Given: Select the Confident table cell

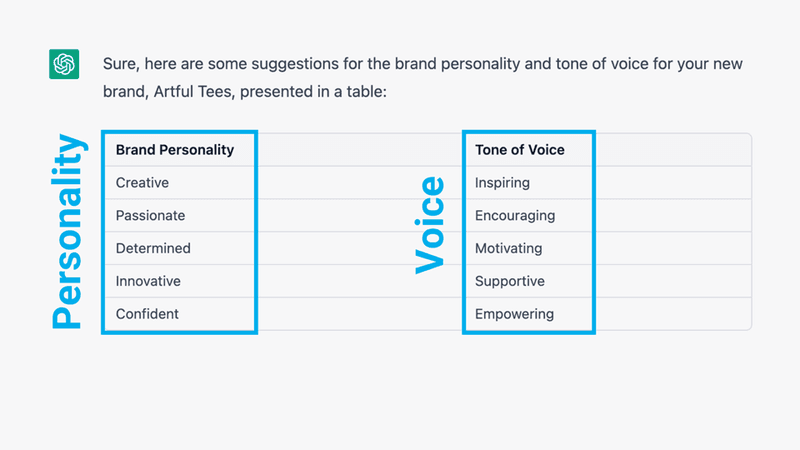Looking at the screenshot, I should [147, 314].
